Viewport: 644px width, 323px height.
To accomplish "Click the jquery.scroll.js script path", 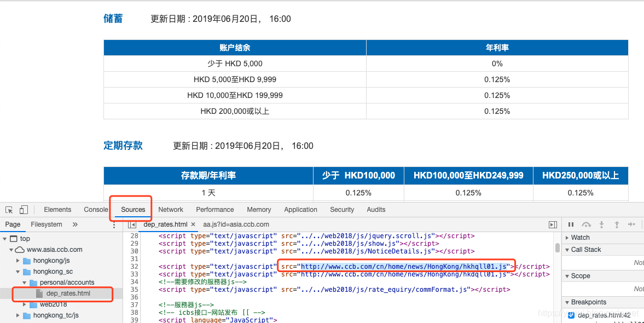I will click(x=367, y=236).
